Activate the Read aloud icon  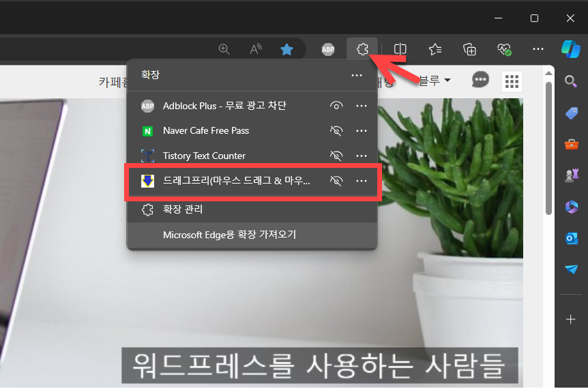[x=256, y=49]
